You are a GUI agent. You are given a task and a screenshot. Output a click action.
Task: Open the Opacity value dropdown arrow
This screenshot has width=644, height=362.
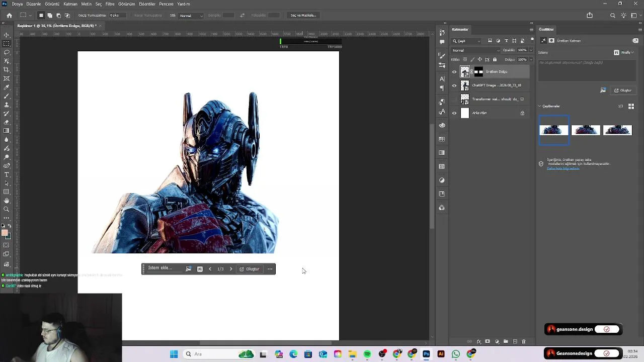(x=530, y=50)
